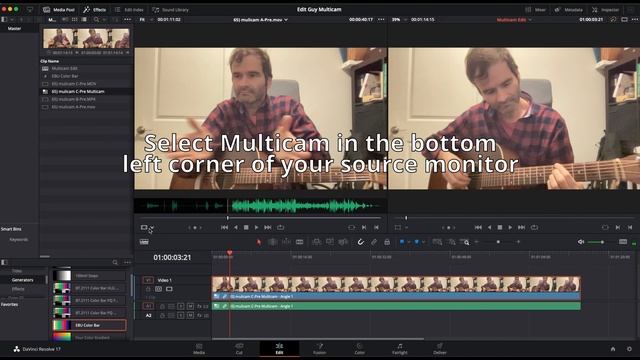Screen dimensions: 640x360
Task: Choose the Four Color Gradient generator
Action: pos(89,337)
